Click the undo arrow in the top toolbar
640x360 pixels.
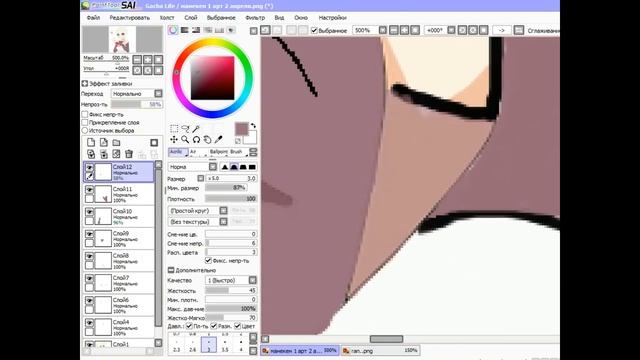[265, 30]
